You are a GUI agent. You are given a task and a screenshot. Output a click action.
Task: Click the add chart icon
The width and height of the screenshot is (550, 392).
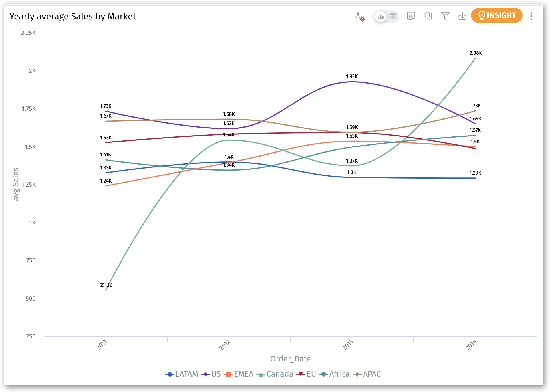pyautogui.click(x=411, y=16)
